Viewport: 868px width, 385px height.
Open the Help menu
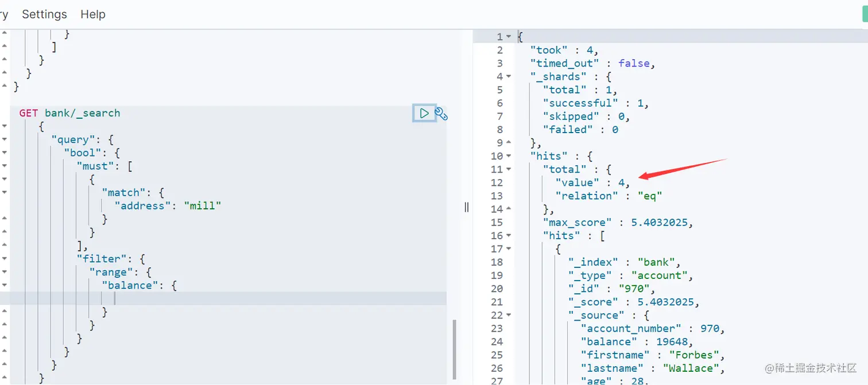tap(93, 14)
